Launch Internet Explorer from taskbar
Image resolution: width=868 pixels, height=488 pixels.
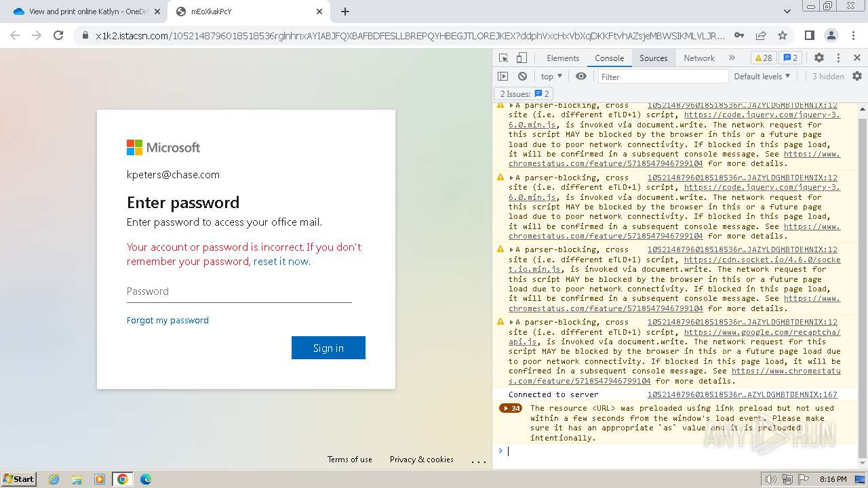click(54, 479)
